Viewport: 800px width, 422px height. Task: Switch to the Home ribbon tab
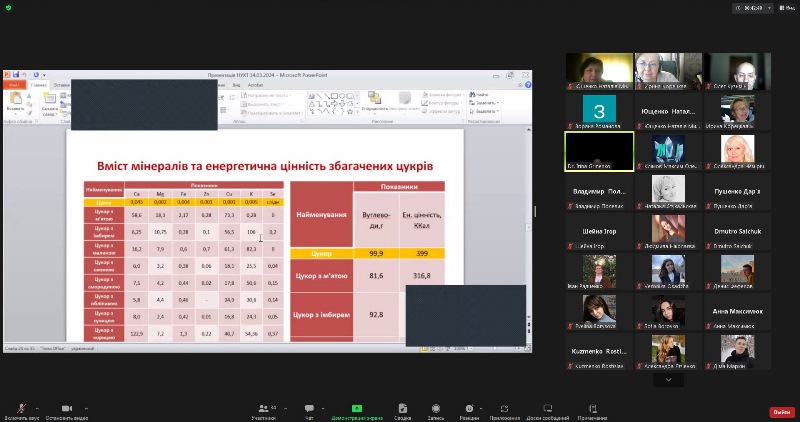pyautogui.click(x=38, y=85)
